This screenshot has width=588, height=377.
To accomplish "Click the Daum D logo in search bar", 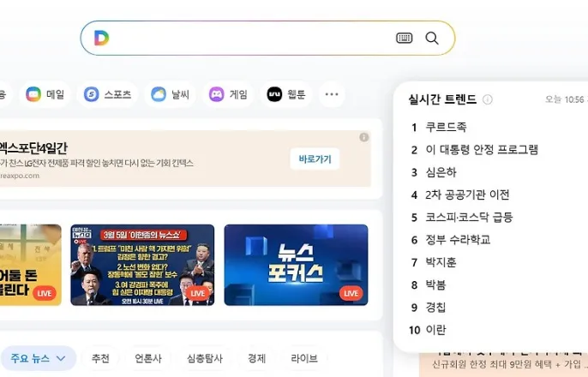I will tap(101, 38).
